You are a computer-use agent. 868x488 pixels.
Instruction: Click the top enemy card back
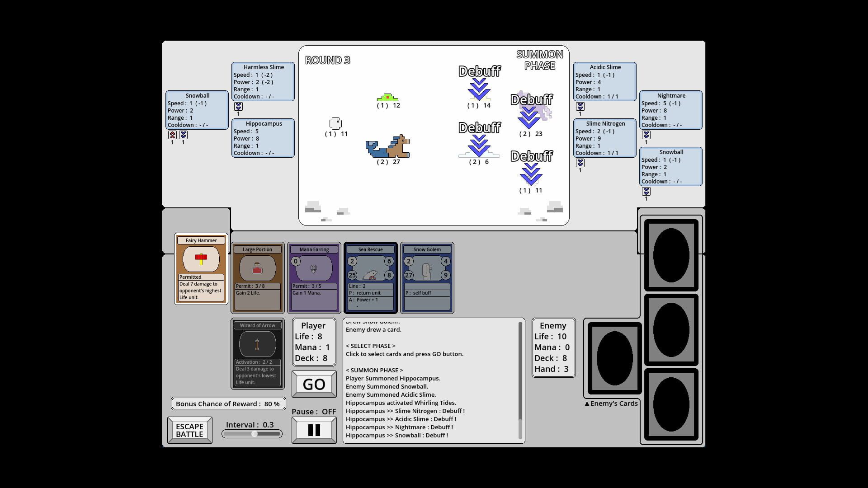coord(671,254)
